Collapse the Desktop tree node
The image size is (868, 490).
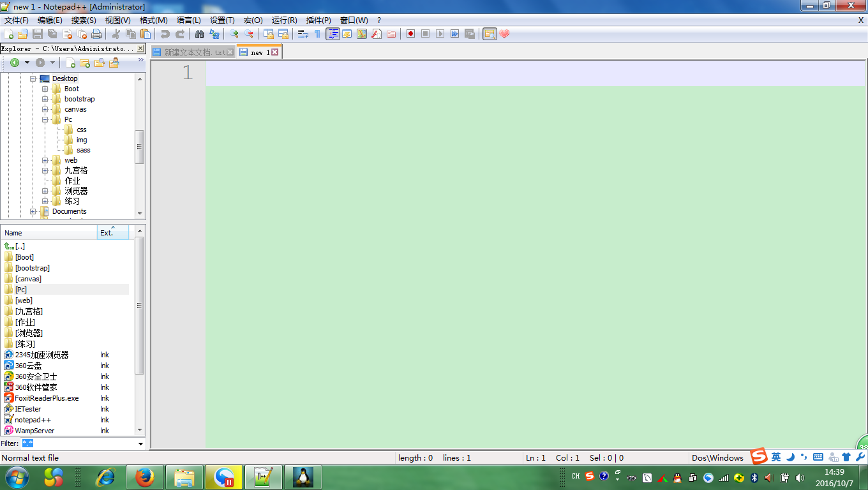[x=33, y=78]
